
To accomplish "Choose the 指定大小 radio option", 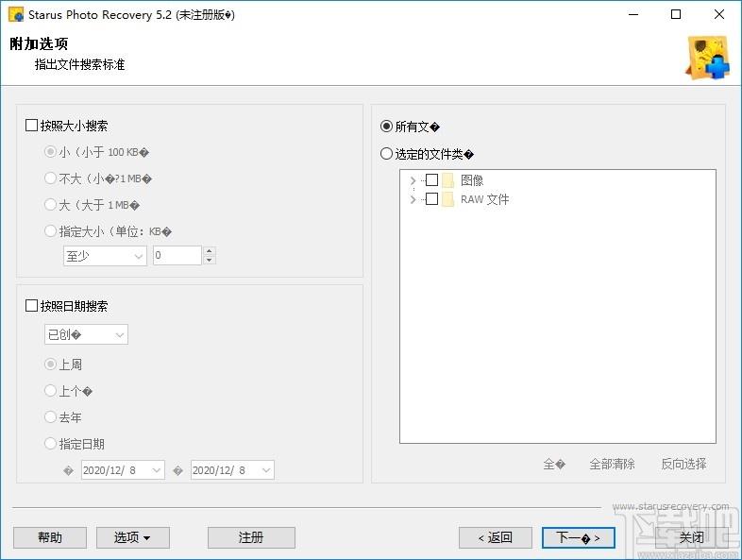I will tap(50, 231).
